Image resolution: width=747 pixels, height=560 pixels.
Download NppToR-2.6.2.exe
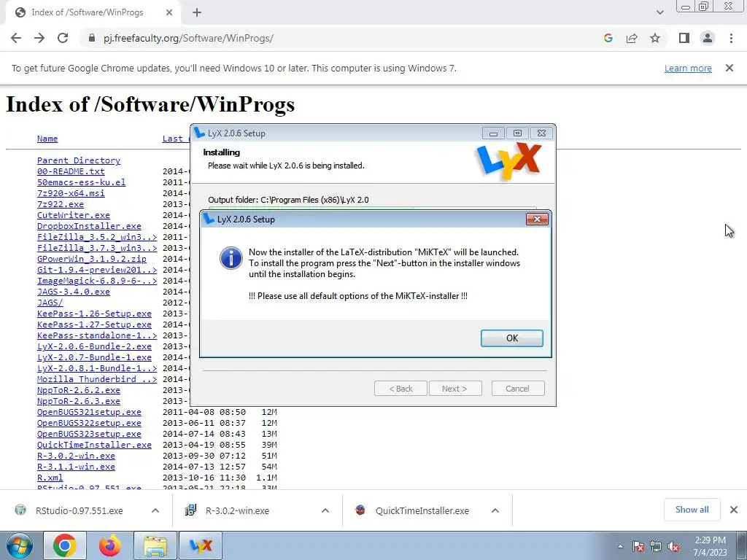click(79, 391)
